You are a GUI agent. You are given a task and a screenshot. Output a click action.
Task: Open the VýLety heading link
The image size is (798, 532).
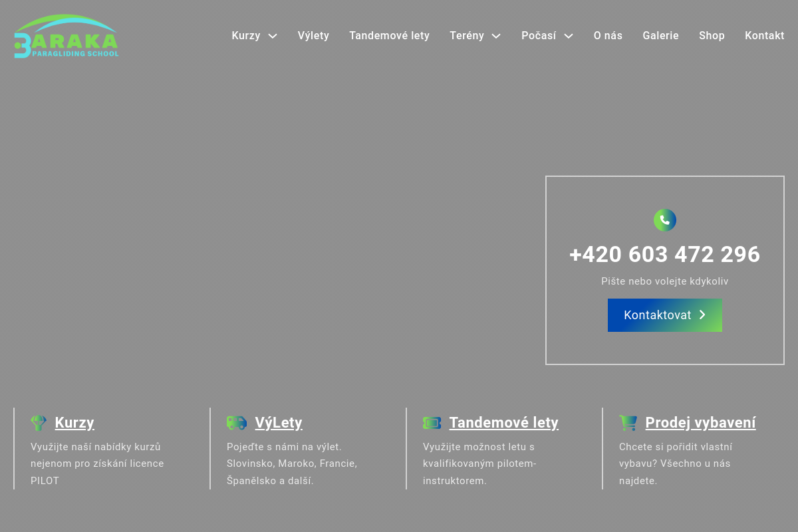pyautogui.click(x=279, y=423)
